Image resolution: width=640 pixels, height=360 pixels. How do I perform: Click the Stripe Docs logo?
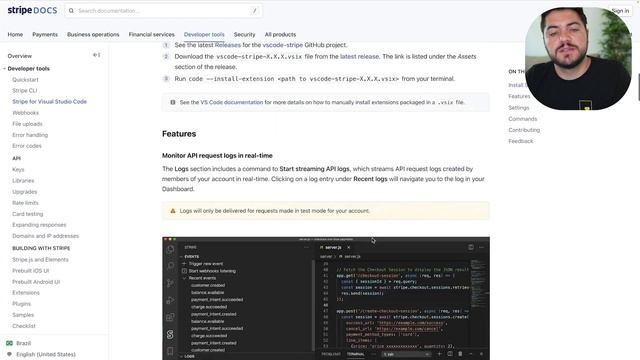pos(32,10)
